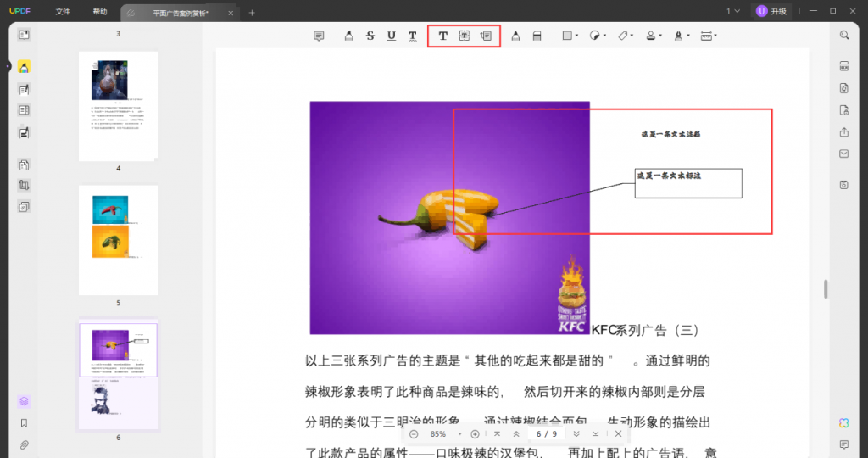This screenshot has height=458, width=868.
Task: Open bookmarks panel from left sidebar
Action: coord(24,423)
